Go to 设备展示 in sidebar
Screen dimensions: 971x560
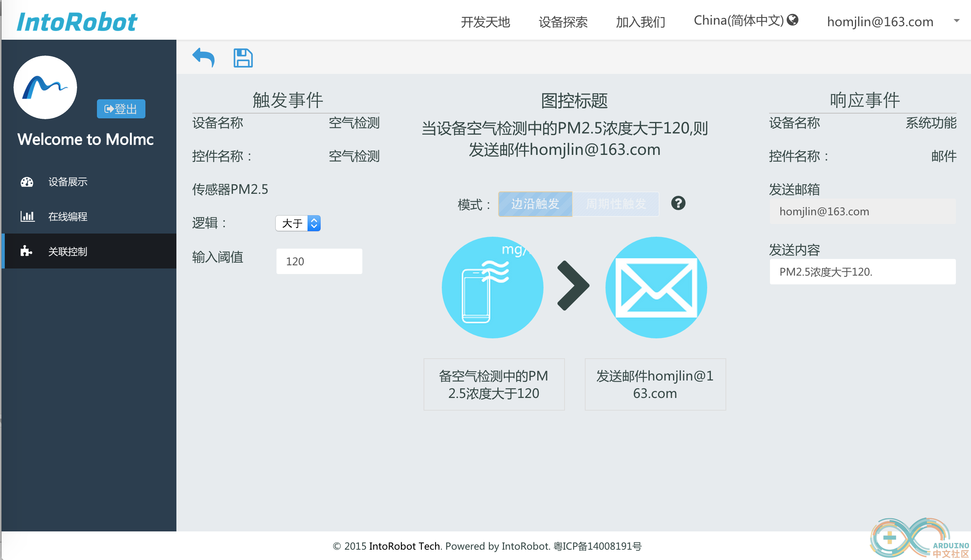pos(89,182)
